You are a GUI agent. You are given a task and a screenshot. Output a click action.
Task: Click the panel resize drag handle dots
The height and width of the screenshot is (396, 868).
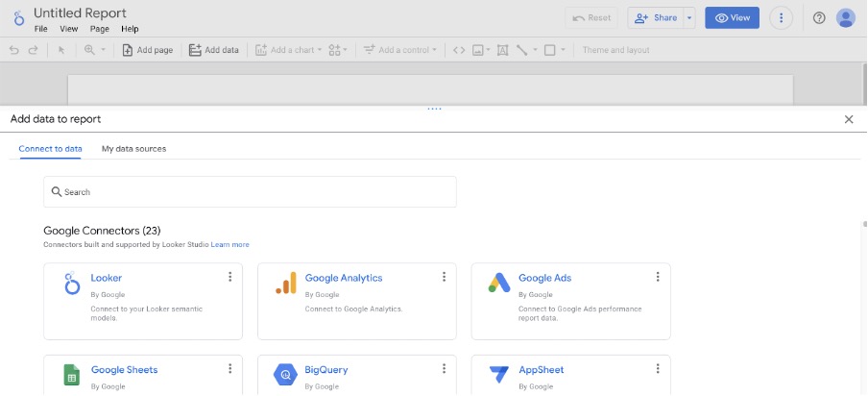tap(434, 109)
